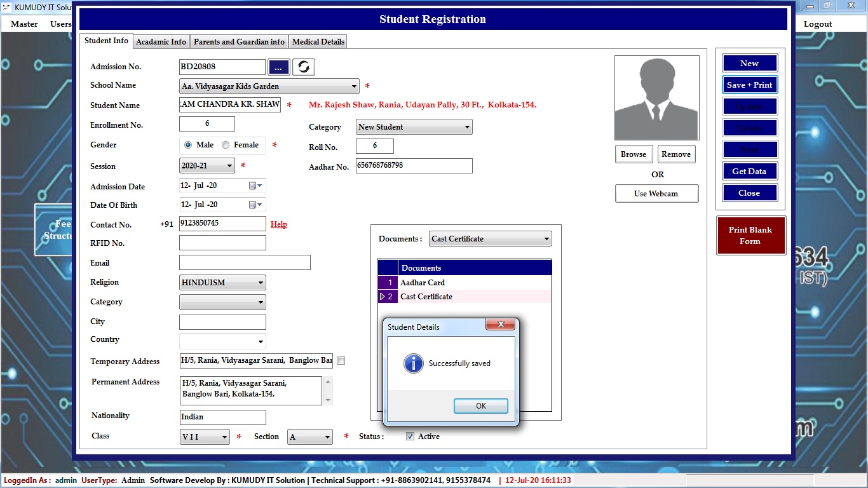Expand the School Name dropdown

click(x=354, y=86)
